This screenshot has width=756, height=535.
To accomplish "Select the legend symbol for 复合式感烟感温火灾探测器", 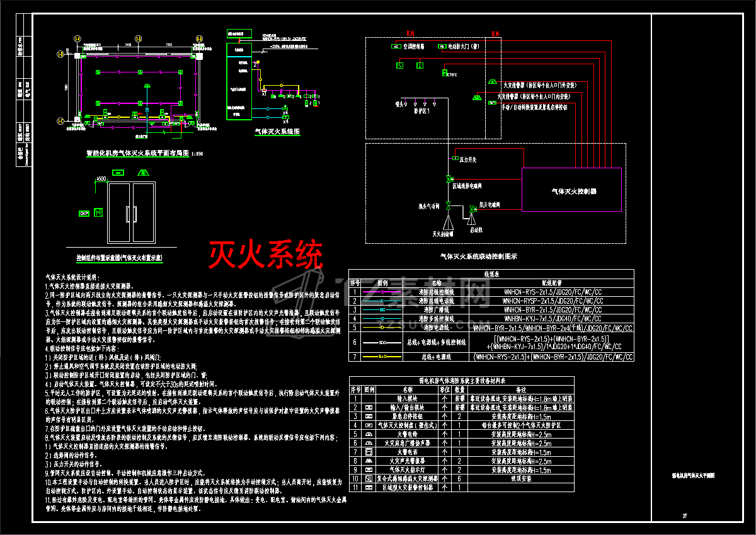I will [x=367, y=479].
